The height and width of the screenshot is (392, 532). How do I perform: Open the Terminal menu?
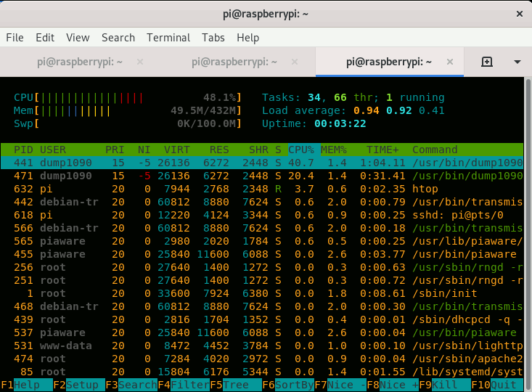(x=168, y=37)
